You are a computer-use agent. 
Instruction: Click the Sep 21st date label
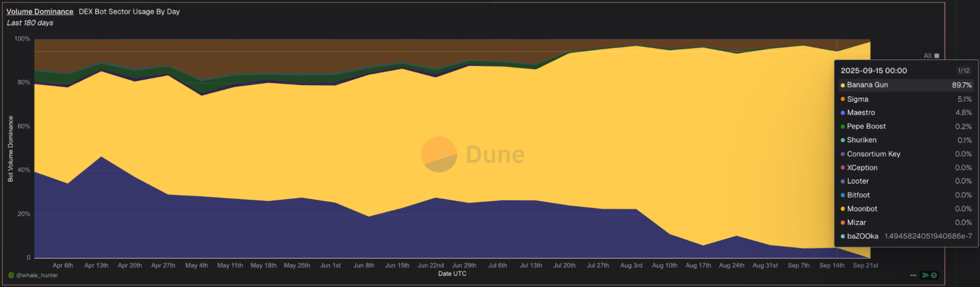point(865,265)
